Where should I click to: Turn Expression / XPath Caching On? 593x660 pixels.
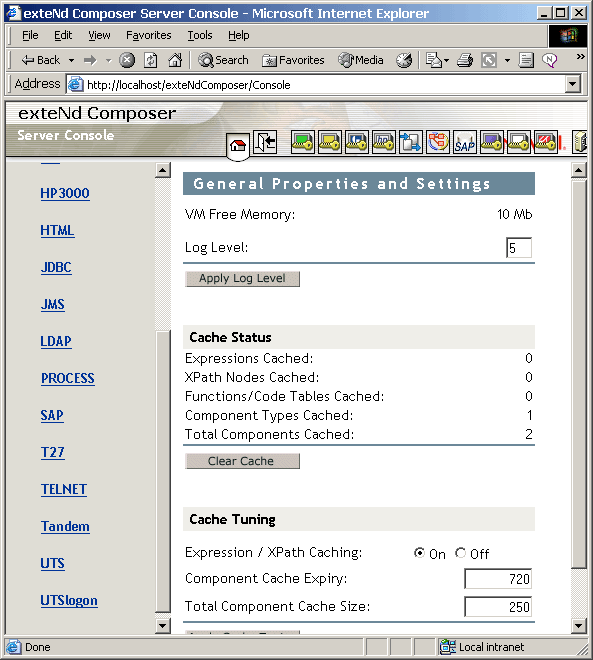419,553
